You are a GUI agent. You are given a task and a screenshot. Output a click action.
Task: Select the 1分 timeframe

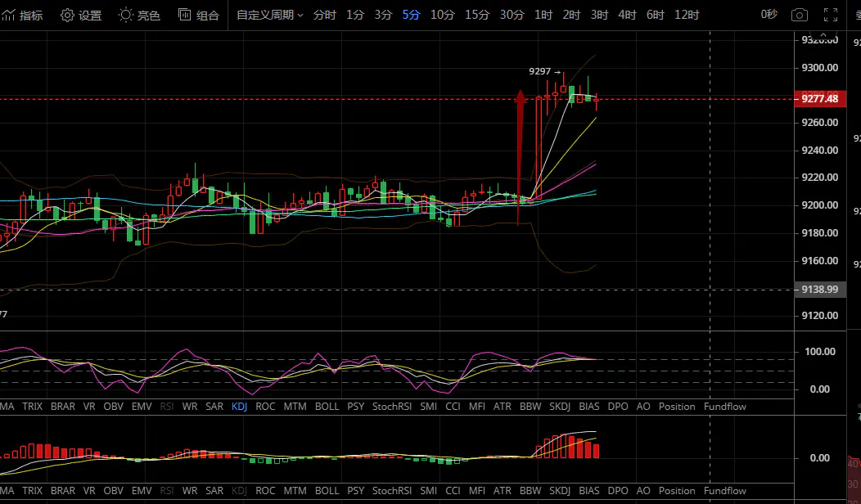coord(355,16)
